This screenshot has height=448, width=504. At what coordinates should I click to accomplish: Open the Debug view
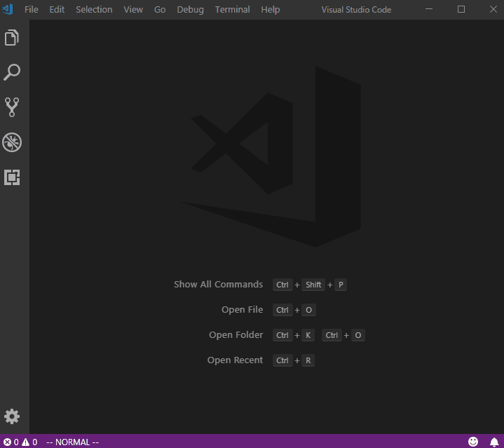(x=12, y=142)
